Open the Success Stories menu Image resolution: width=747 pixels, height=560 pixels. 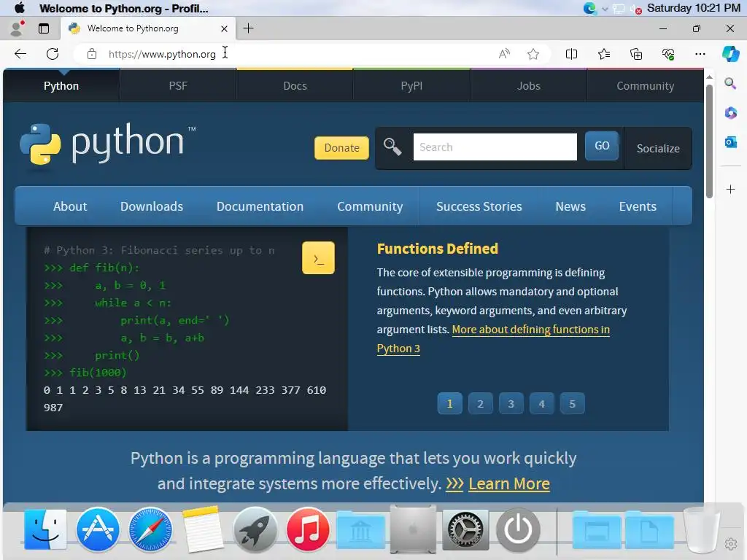(479, 206)
